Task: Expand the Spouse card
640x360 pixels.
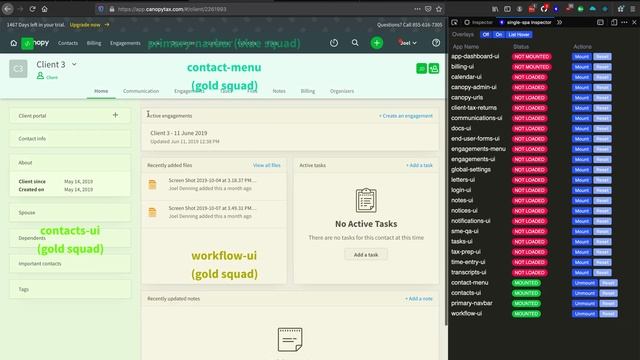Action: click(70, 213)
